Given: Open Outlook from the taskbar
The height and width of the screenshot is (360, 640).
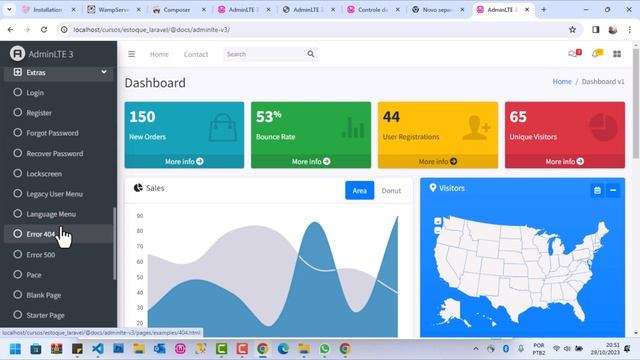Looking at the screenshot, I should pyautogui.click(x=159, y=349).
